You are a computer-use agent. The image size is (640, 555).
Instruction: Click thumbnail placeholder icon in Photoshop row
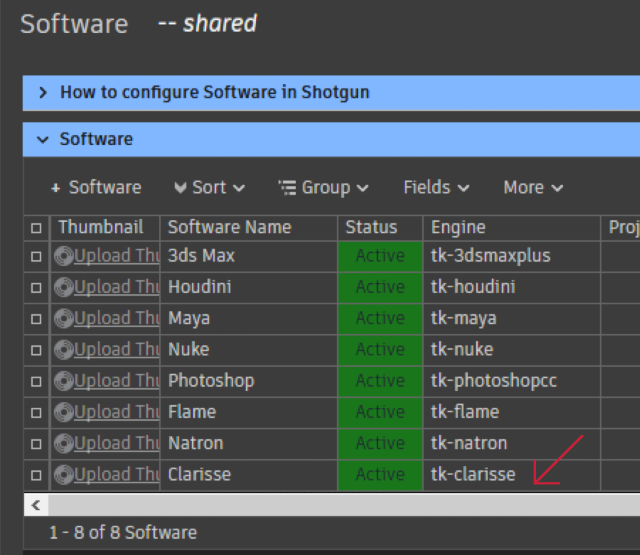[x=64, y=381]
